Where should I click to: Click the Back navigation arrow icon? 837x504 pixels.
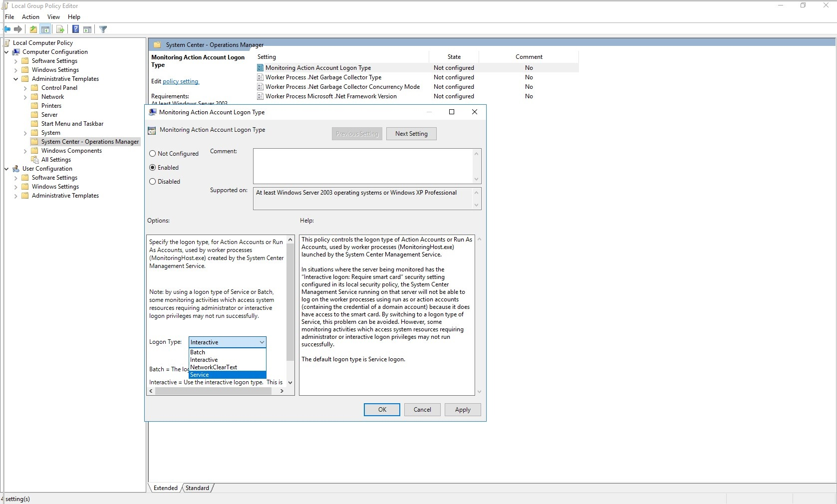click(7, 29)
